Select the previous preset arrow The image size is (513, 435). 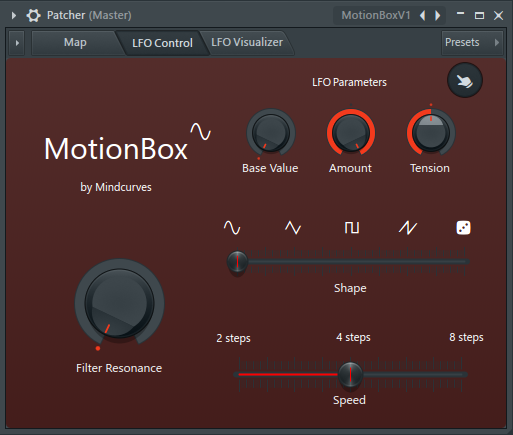(423, 15)
